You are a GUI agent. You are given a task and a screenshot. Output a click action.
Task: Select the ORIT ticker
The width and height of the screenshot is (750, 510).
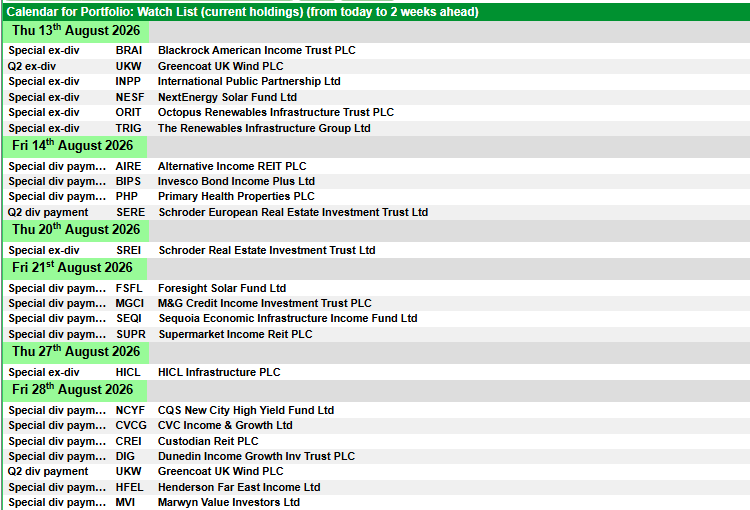[128, 112]
